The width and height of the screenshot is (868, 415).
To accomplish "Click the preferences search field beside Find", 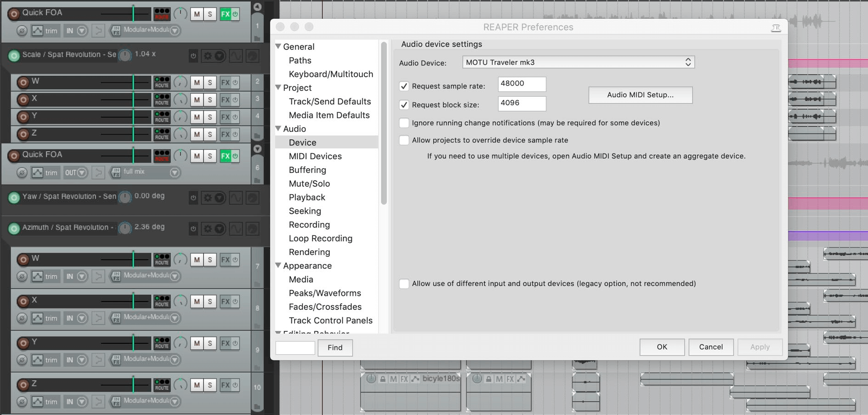I will pyautogui.click(x=295, y=347).
